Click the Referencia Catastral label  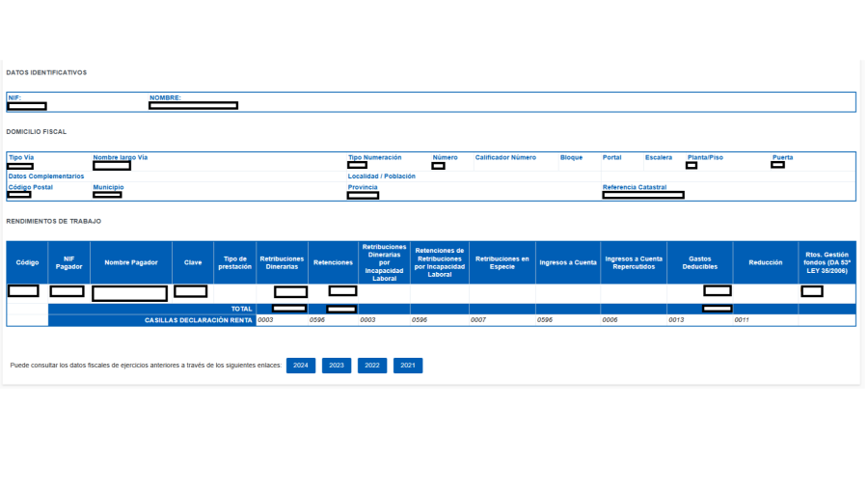[x=634, y=187]
